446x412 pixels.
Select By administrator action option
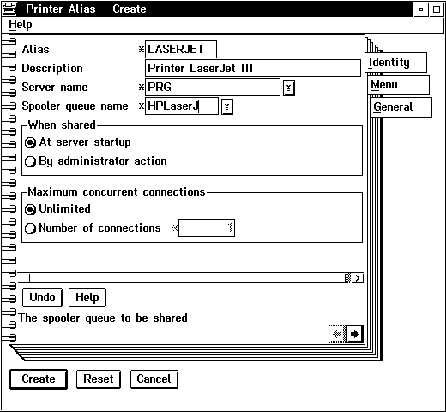click(x=96, y=162)
